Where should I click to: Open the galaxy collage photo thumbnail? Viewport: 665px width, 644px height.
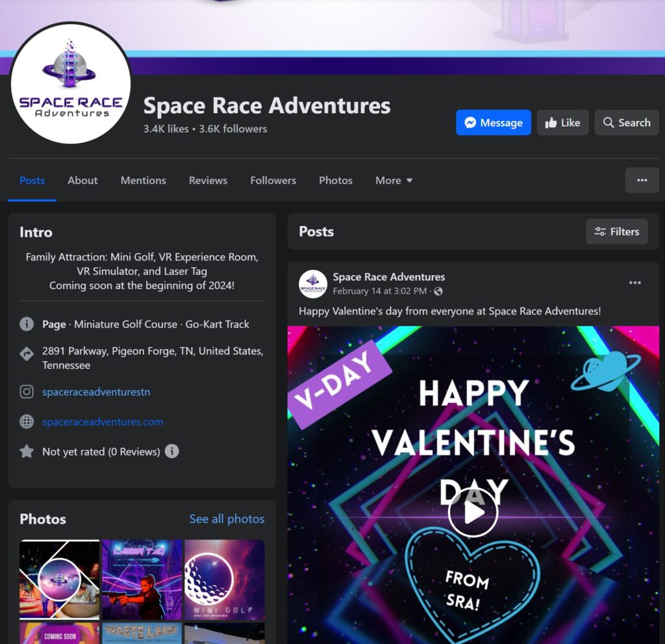click(x=59, y=580)
